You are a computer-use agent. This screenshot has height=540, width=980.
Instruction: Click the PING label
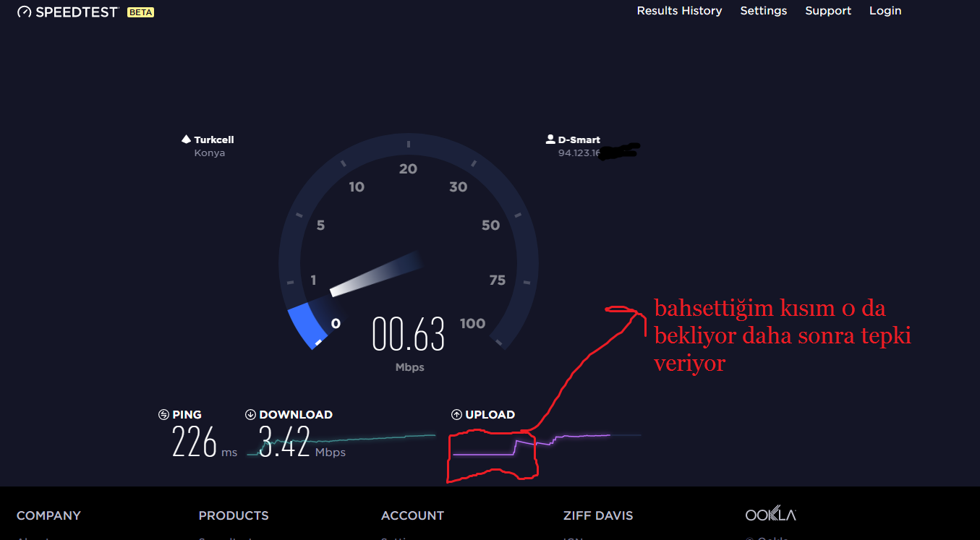click(187, 414)
